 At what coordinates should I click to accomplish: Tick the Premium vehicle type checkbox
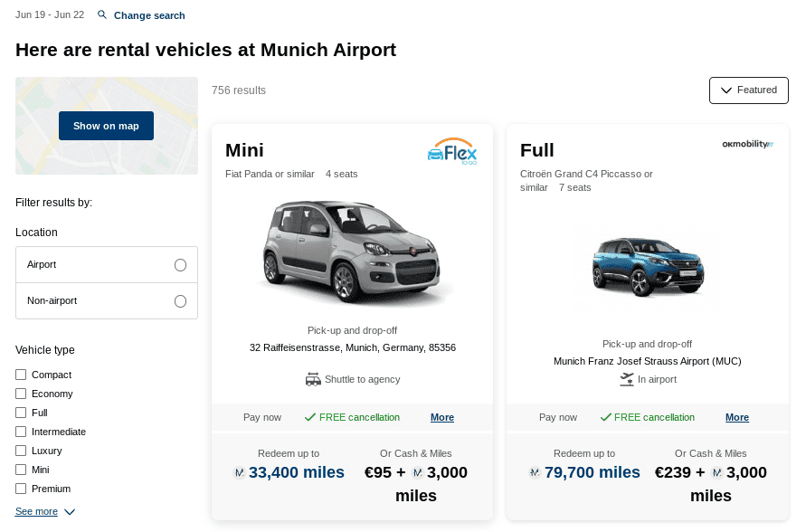click(21, 489)
